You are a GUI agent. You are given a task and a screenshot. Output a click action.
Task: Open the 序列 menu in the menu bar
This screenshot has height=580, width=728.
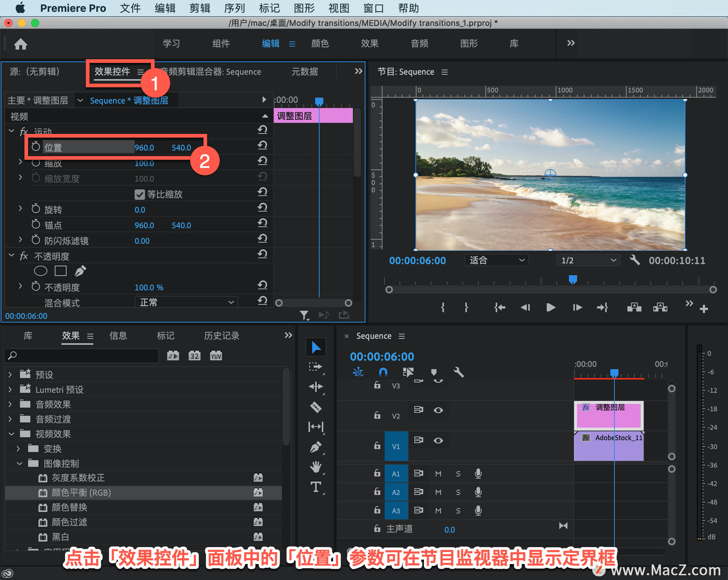coord(234,8)
